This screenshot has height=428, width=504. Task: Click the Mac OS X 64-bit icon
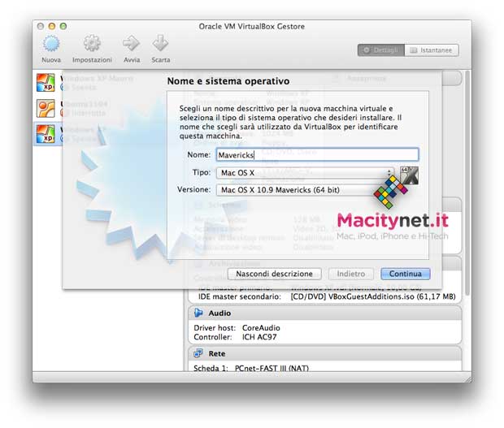[409, 175]
